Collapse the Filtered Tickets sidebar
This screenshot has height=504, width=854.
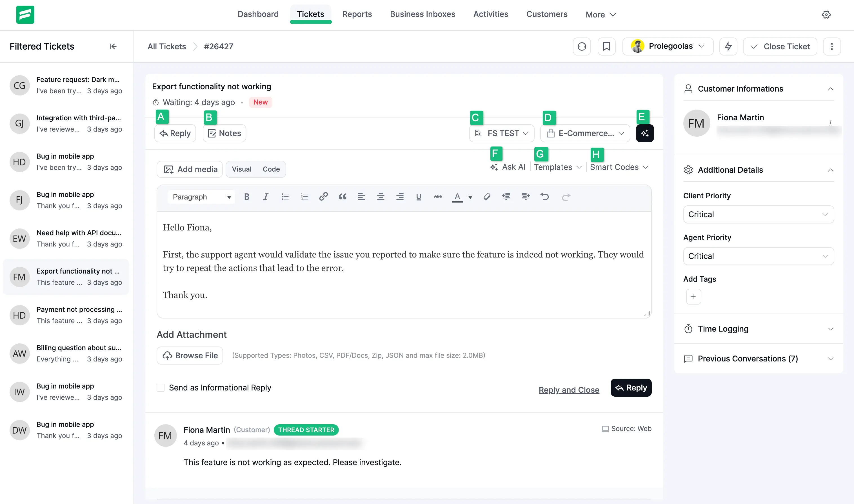(113, 46)
